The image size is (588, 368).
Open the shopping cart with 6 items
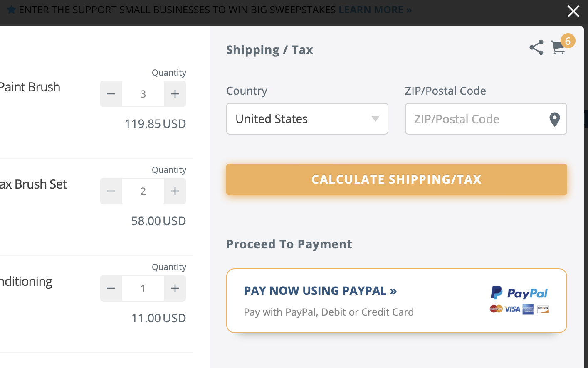point(558,47)
